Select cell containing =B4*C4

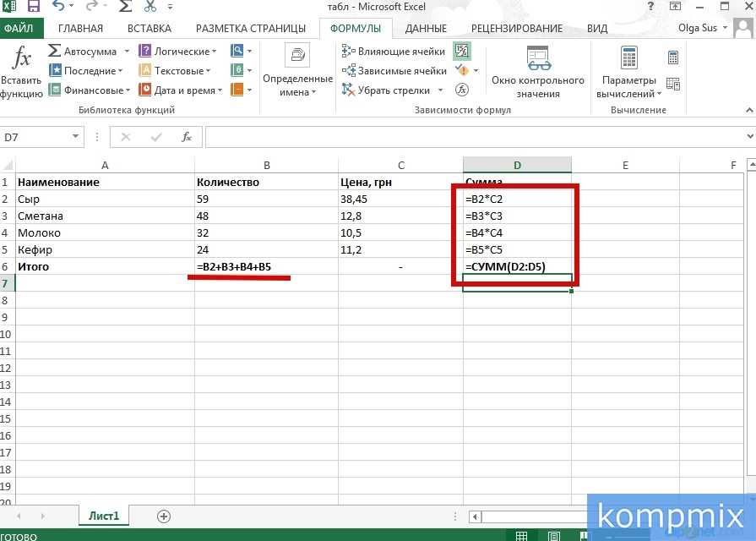point(517,232)
